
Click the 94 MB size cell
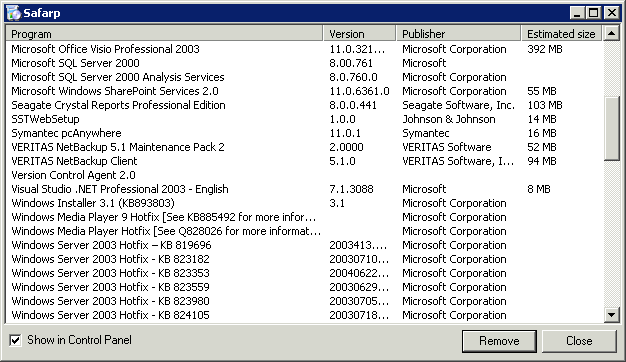542,161
